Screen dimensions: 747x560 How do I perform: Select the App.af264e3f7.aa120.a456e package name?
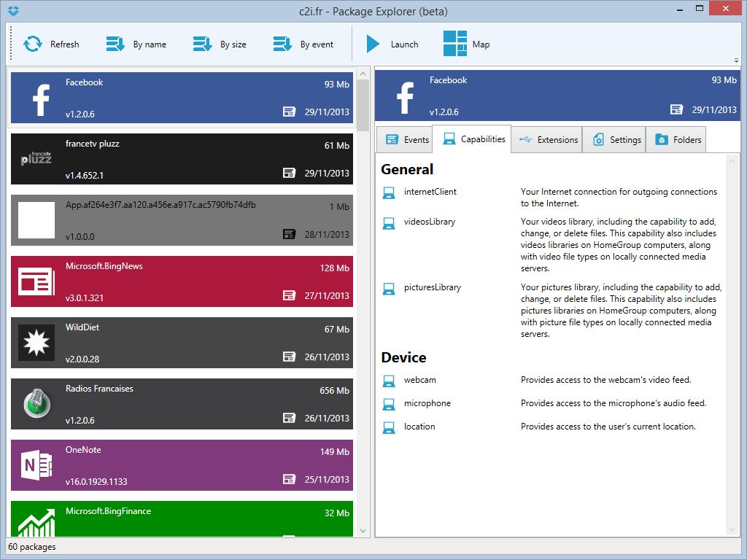[160, 205]
